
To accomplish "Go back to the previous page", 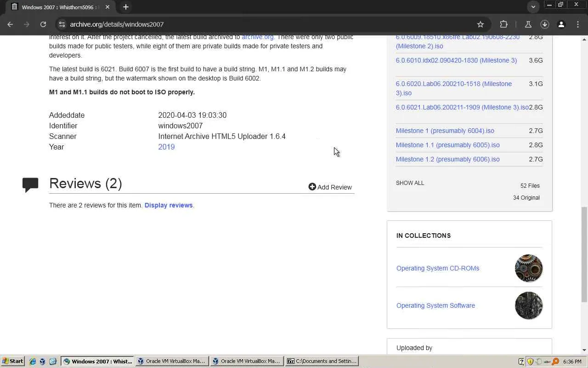I will (10, 24).
